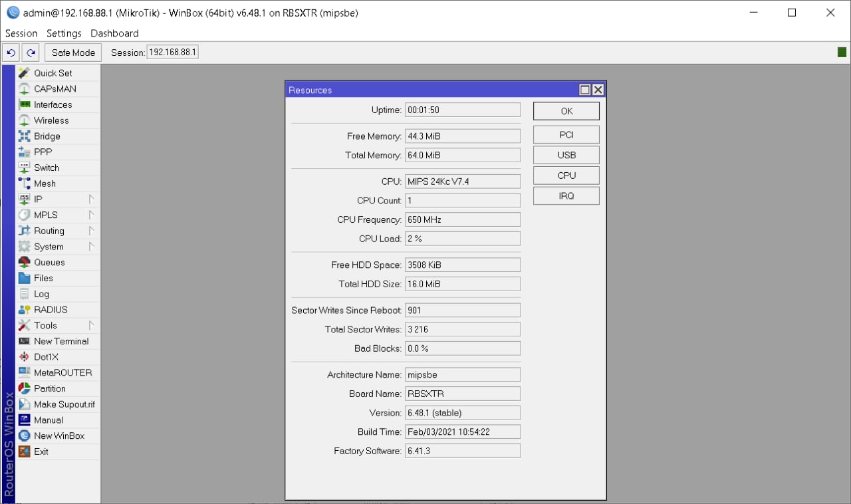Screen dimensions: 851x504
Task: Click the Undo arrow in toolbar
Action: (x=11, y=53)
